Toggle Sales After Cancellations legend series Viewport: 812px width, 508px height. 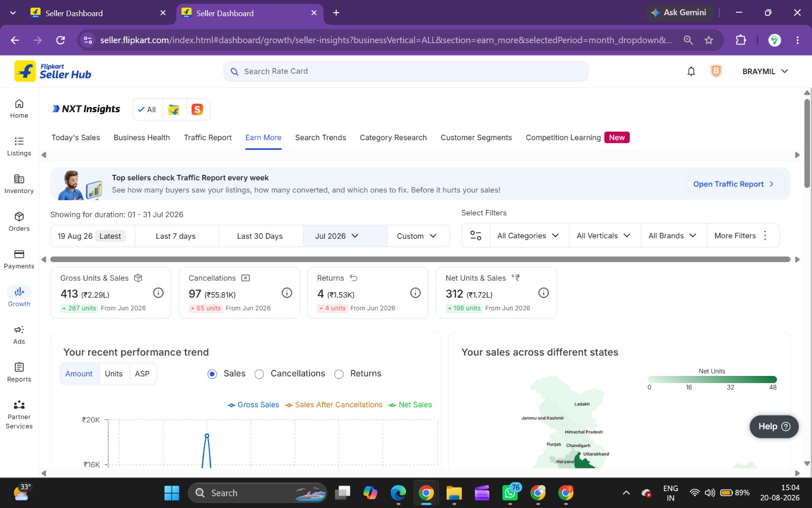coord(334,405)
